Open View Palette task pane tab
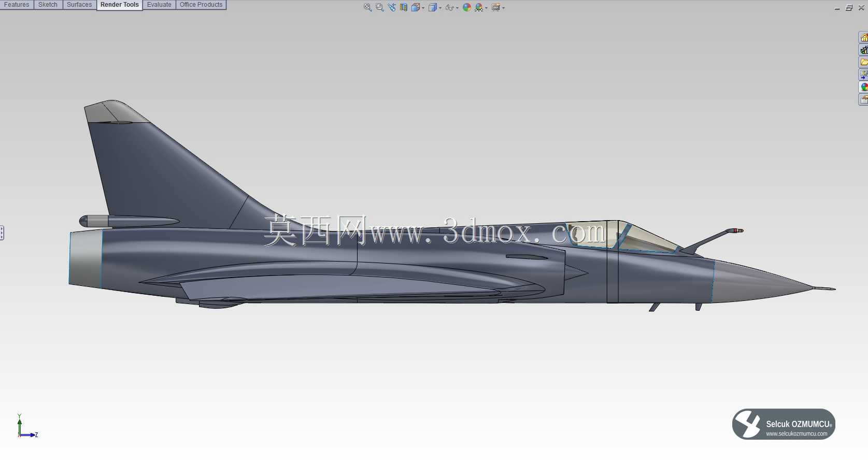The width and height of the screenshot is (868, 463). [863, 75]
